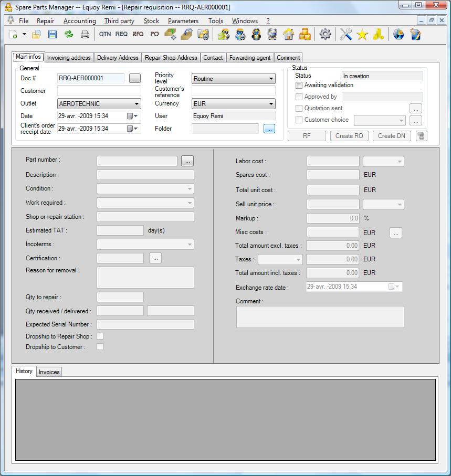Open the Repair menu

click(x=45, y=21)
